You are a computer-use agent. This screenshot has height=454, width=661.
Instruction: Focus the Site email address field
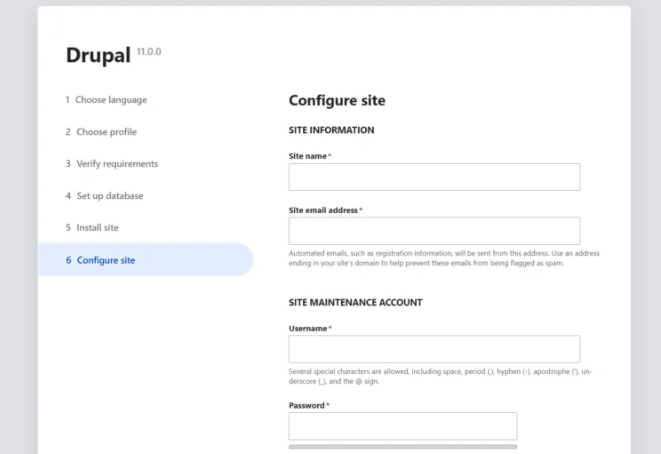coord(434,231)
